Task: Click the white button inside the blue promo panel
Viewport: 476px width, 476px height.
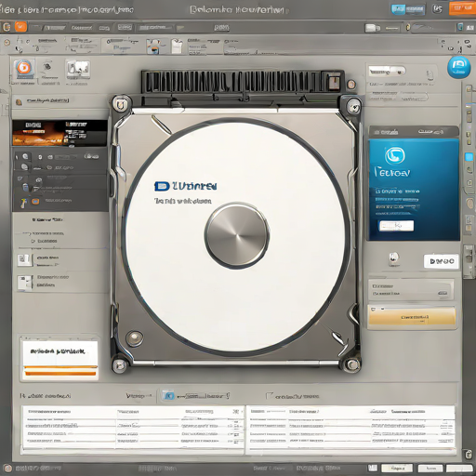Action: click(x=396, y=226)
